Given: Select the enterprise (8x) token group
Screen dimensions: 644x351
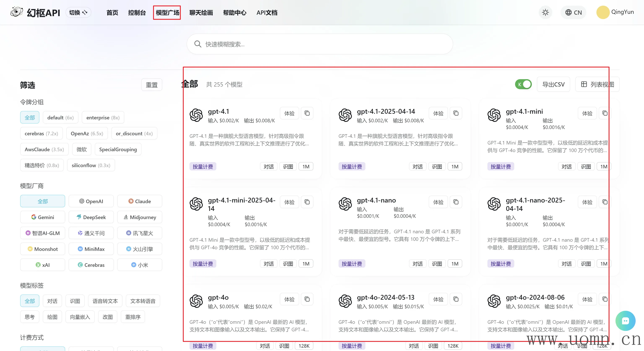Looking at the screenshot, I should click(103, 118).
